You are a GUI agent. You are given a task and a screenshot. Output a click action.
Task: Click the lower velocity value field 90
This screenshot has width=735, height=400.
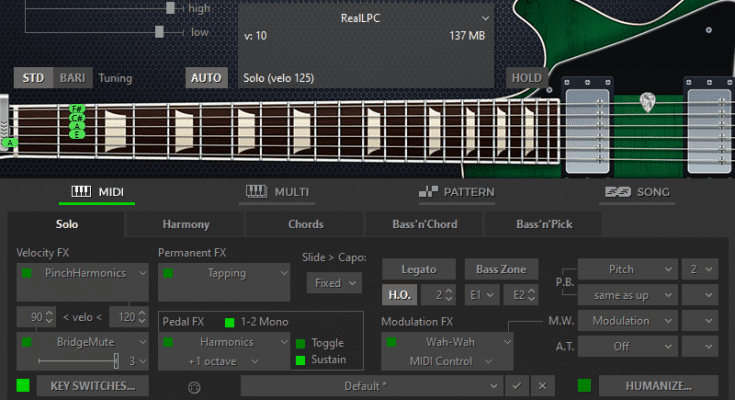pyautogui.click(x=35, y=317)
